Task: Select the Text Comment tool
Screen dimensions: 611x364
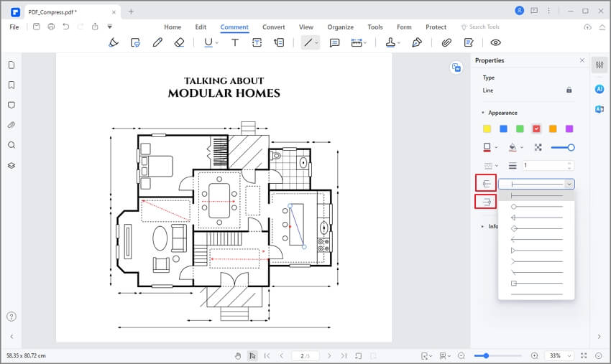Action: (235, 42)
